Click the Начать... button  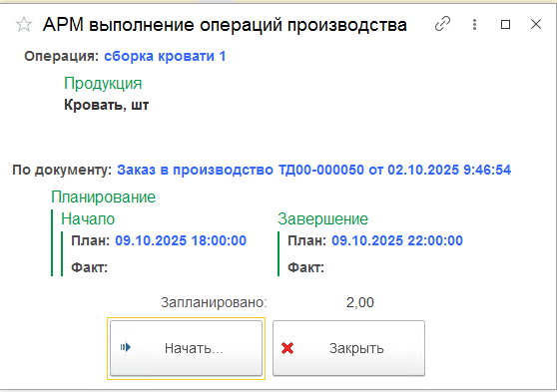pos(186,348)
